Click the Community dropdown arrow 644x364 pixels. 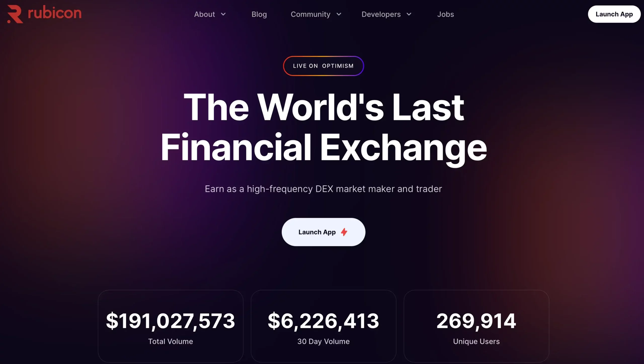coord(338,14)
